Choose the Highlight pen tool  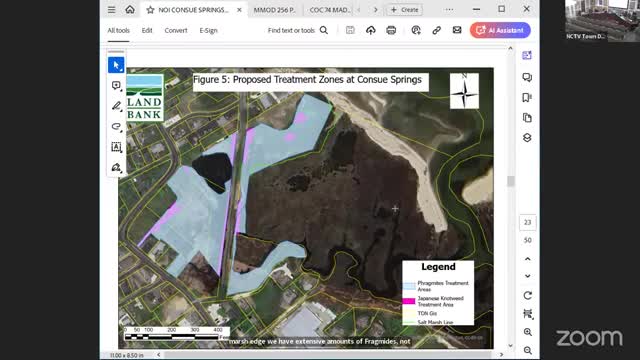[x=116, y=106]
